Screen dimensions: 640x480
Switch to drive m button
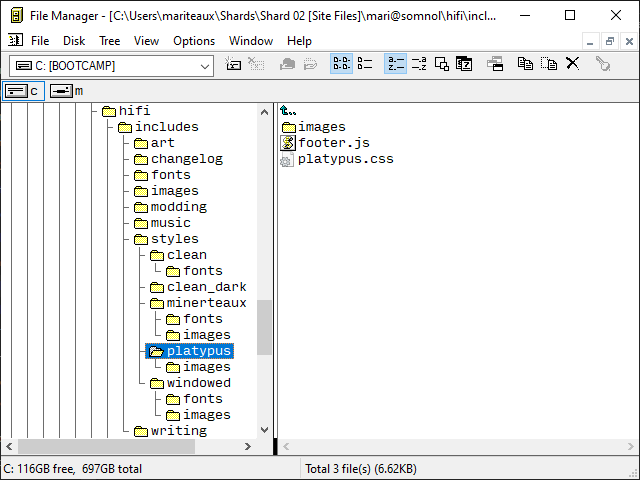[68, 91]
